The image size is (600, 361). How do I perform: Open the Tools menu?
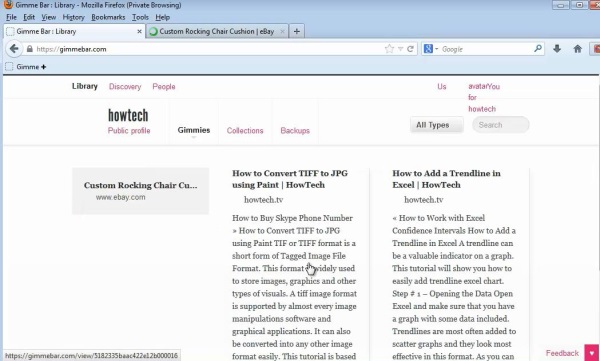pos(140,17)
